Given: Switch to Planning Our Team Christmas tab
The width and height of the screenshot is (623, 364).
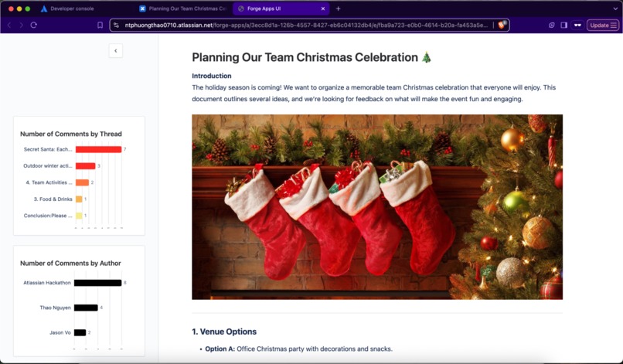Looking at the screenshot, I should coord(183,9).
